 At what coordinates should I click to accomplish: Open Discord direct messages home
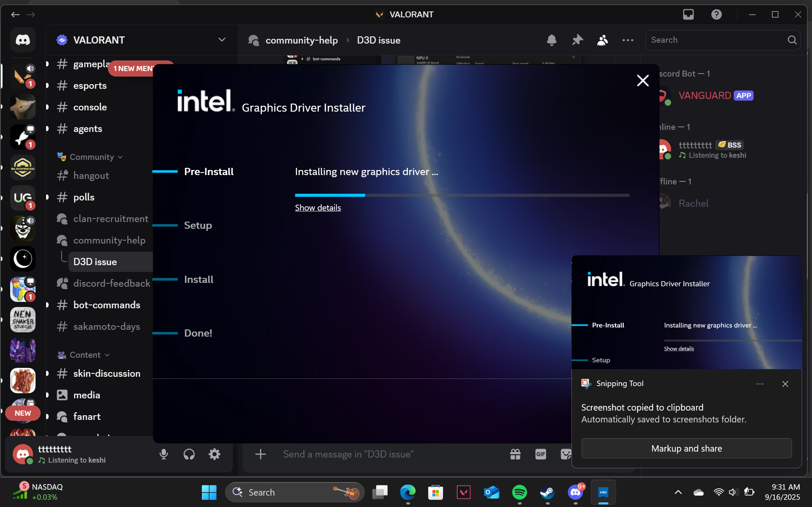(x=23, y=40)
